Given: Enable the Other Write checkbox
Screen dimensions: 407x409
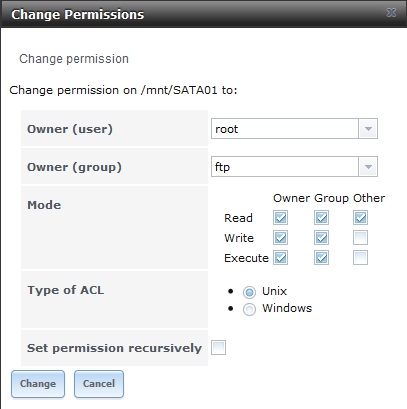Looking at the screenshot, I should coord(360,238).
